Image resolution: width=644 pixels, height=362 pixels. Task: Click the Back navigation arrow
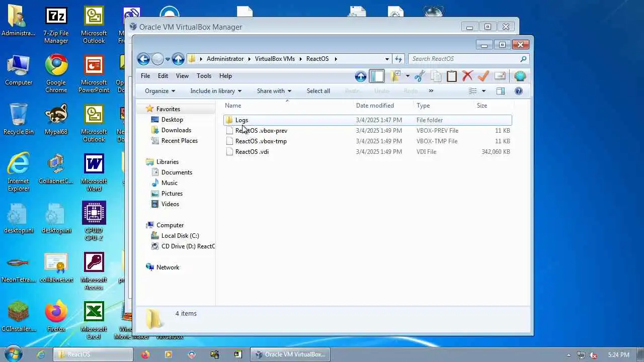tap(143, 59)
